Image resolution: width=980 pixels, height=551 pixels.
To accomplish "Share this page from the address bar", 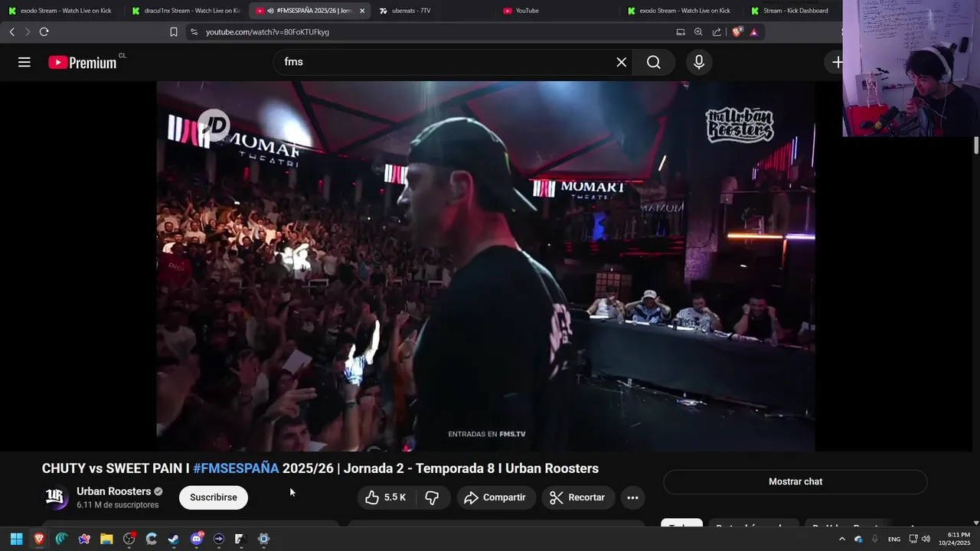I will click(717, 31).
